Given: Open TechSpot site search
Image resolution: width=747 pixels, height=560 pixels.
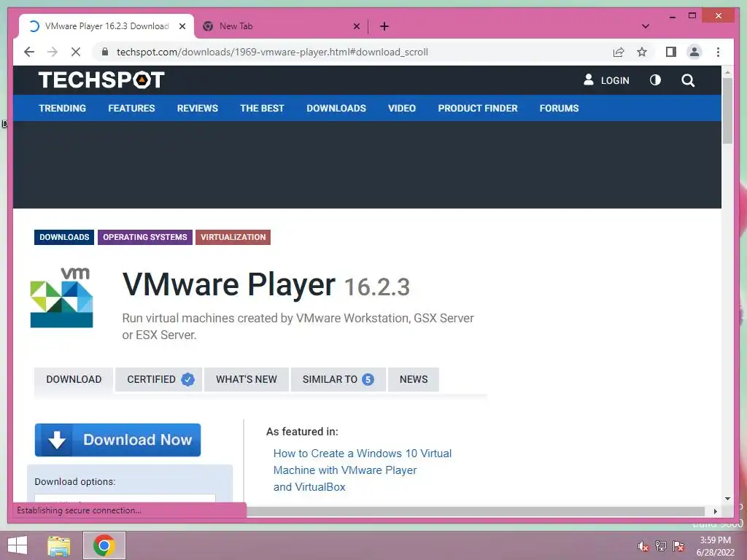Looking at the screenshot, I should click(x=688, y=80).
